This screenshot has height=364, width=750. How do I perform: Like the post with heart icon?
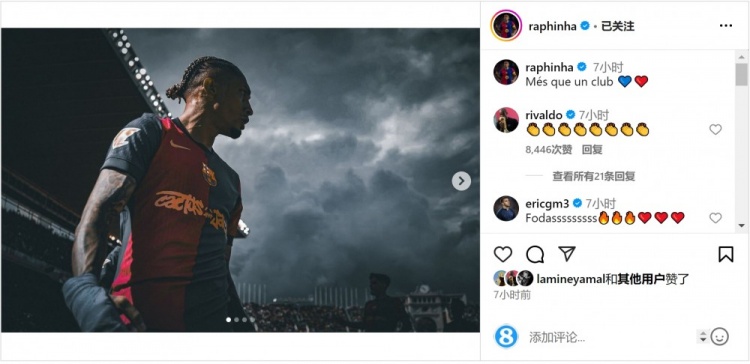click(x=503, y=254)
